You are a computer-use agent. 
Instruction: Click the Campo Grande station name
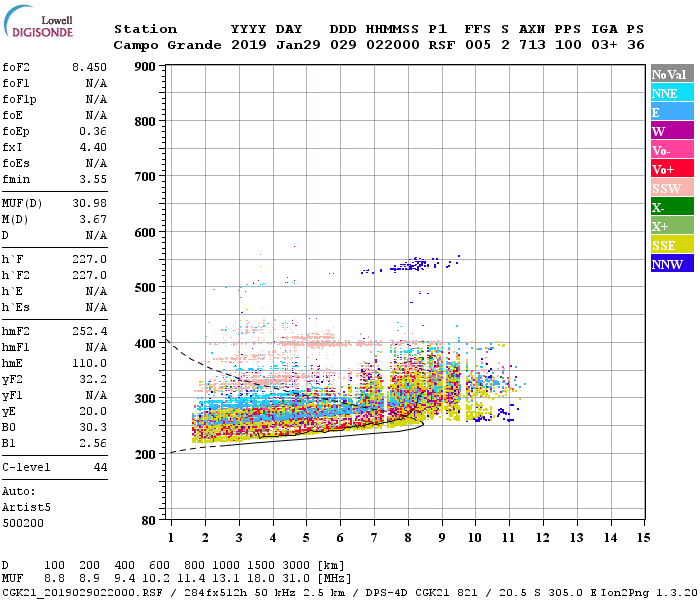167,45
